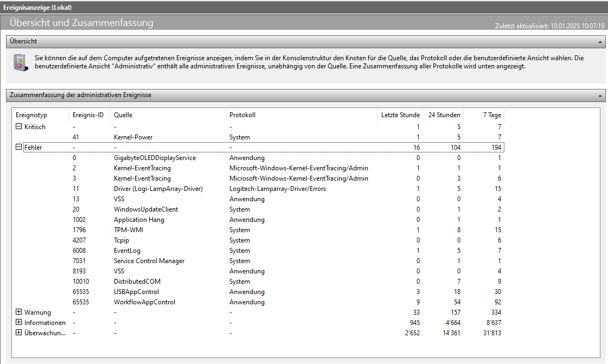Viewport: 608px width, 364px height.
Task: Click event ID 7031 cell
Action: [x=79, y=261]
